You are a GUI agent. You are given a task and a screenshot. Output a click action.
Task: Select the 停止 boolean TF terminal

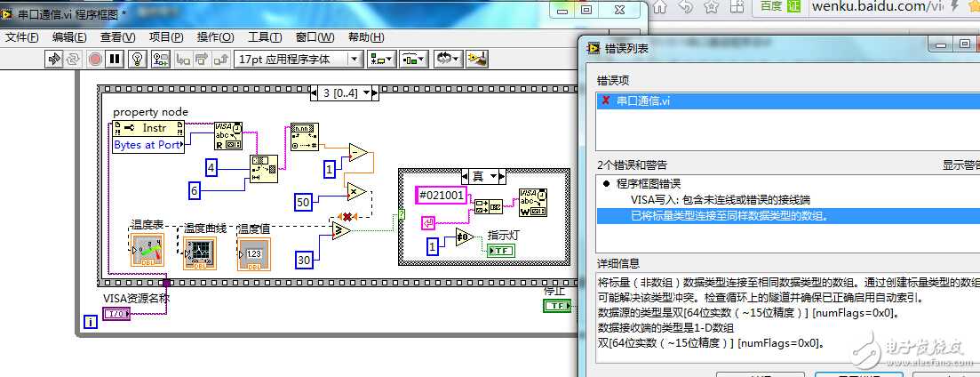pos(557,306)
